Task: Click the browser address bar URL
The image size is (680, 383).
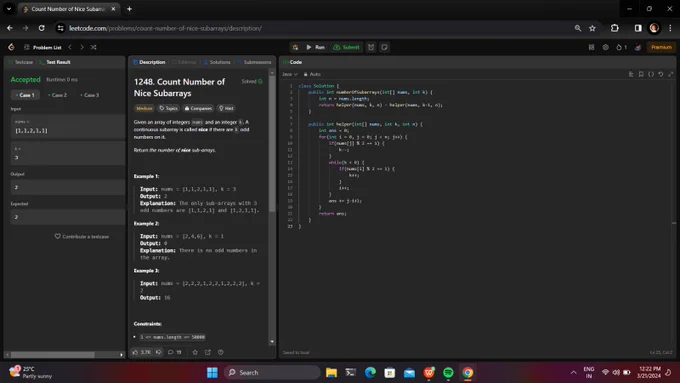Action: pyautogui.click(x=165, y=28)
